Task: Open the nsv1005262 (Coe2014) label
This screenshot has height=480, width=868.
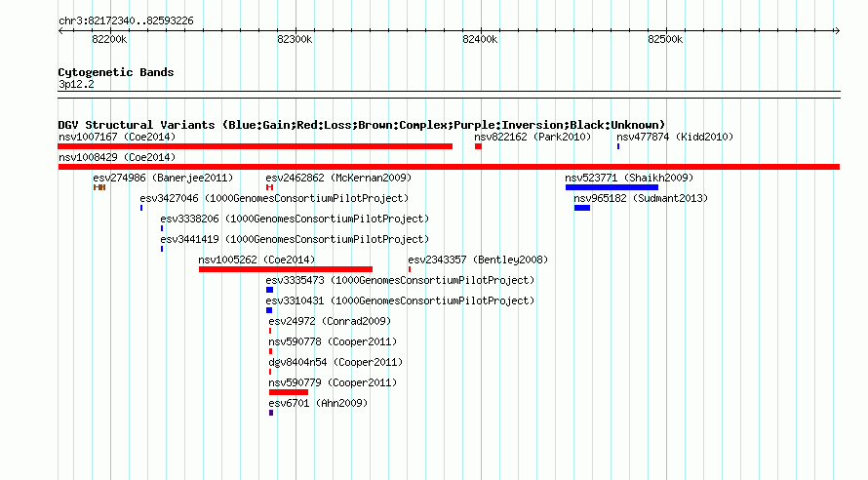Action: click(x=256, y=260)
